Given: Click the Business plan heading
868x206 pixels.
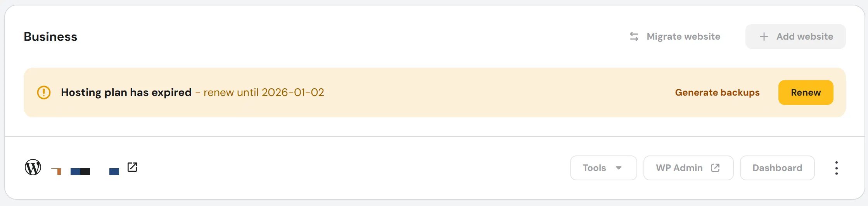Looking at the screenshot, I should pos(50,37).
